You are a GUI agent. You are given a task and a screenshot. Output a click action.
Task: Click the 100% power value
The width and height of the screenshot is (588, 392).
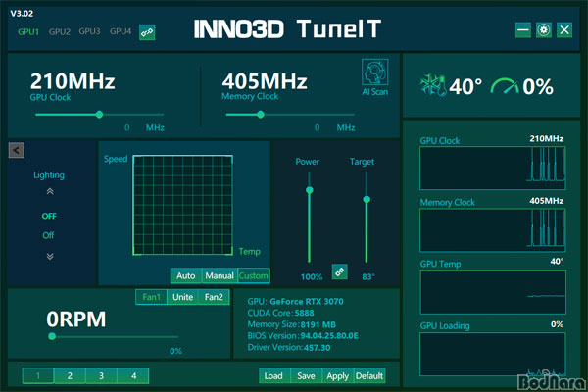pyautogui.click(x=312, y=276)
